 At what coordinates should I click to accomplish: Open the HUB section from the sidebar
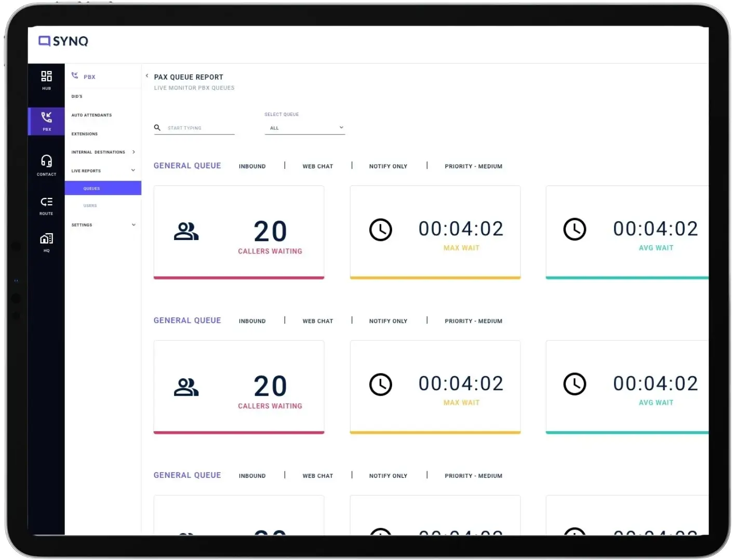click(46, 79)
